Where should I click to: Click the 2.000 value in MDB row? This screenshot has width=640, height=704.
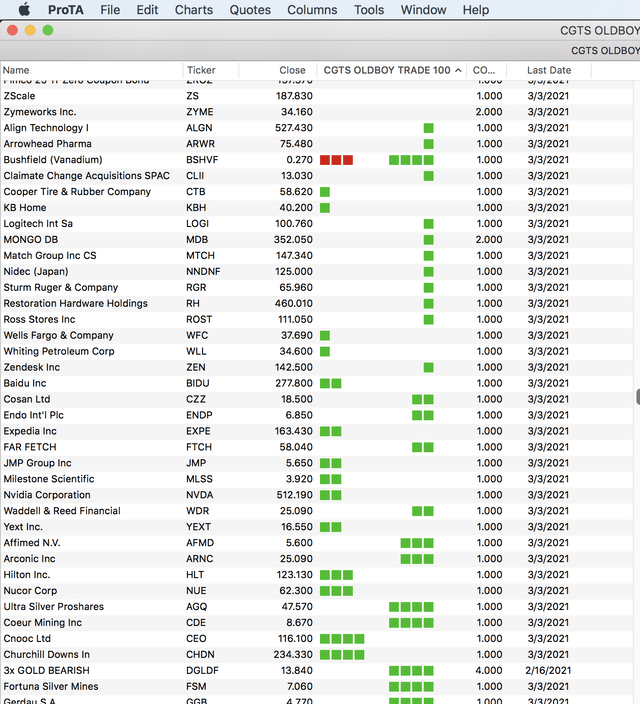(x=489, y=239)
